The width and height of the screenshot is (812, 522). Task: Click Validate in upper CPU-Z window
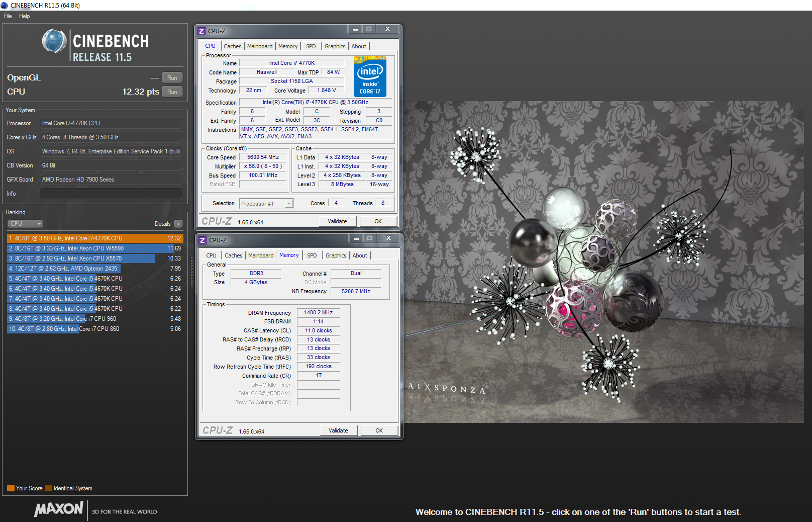coord(338,221)
